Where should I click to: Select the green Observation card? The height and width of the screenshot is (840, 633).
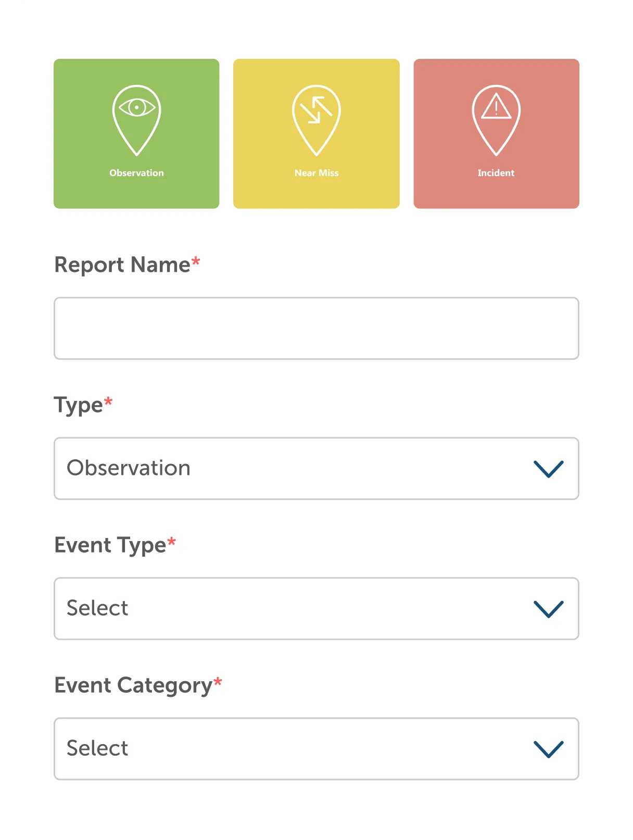click(136, 134)
